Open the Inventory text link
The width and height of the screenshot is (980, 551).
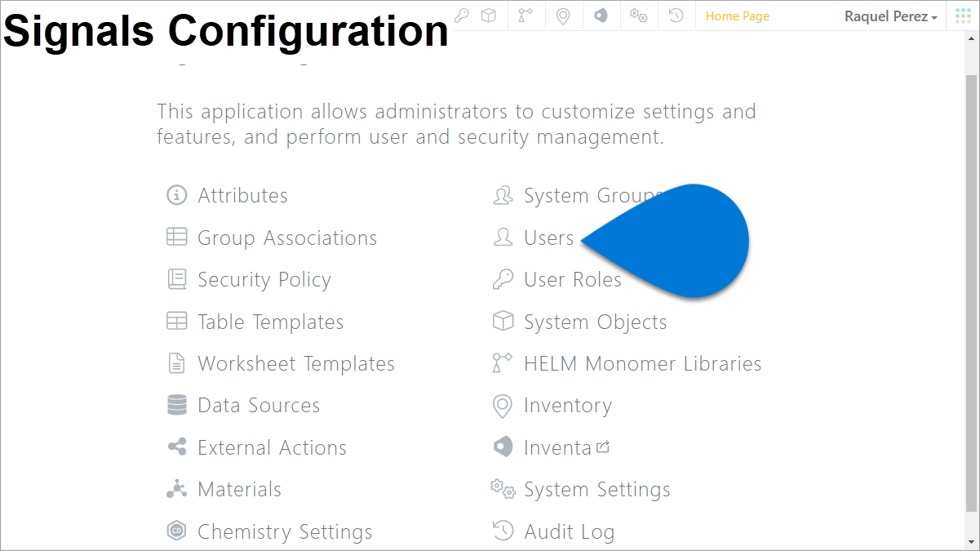tap(568, 407)
